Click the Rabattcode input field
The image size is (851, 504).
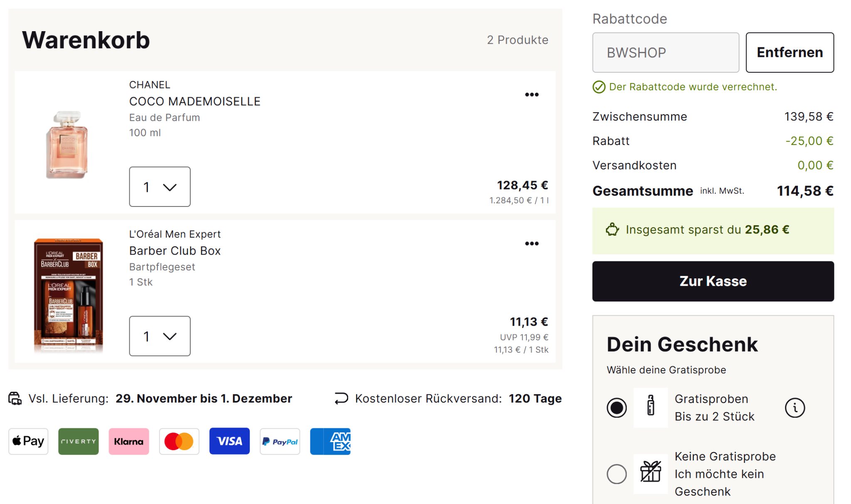pyautogui.click(x=665, y=52)
